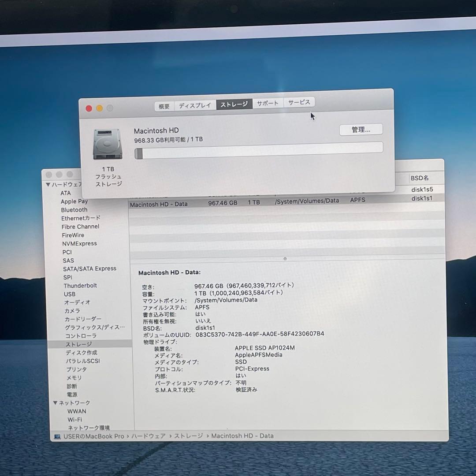Open the Thunderbolt hardware section
The height and width of the screenshot is (476, 476).
pyautogui.click(x=80, y=286)
